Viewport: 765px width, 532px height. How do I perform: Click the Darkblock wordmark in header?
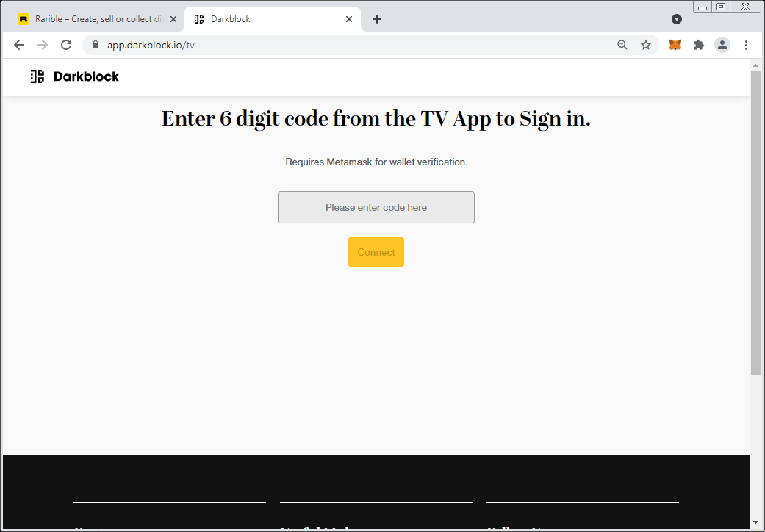click(87, 76)
